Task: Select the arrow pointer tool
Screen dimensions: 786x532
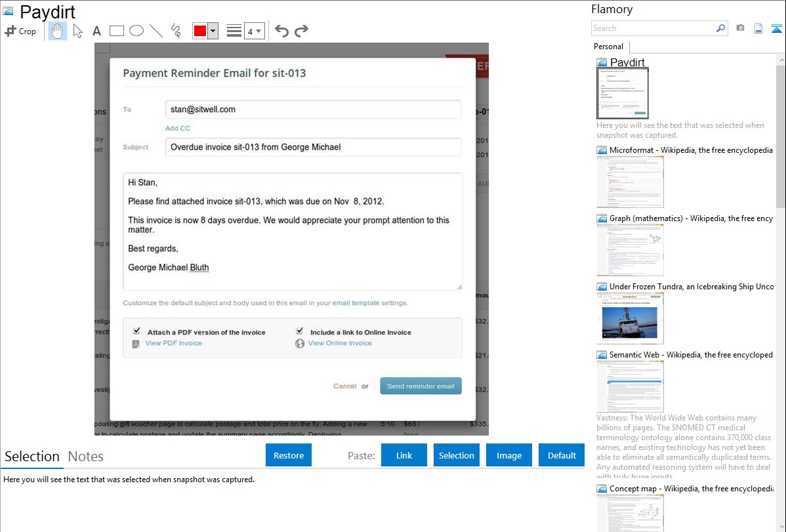Action: (77, 31)
